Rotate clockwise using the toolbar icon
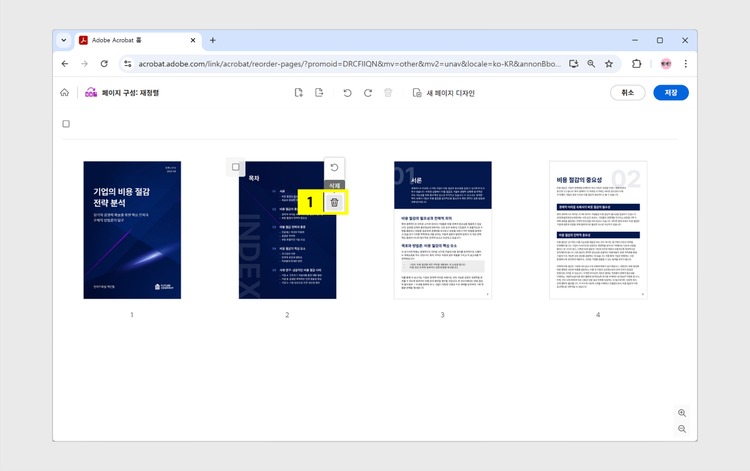 point(368,93)
